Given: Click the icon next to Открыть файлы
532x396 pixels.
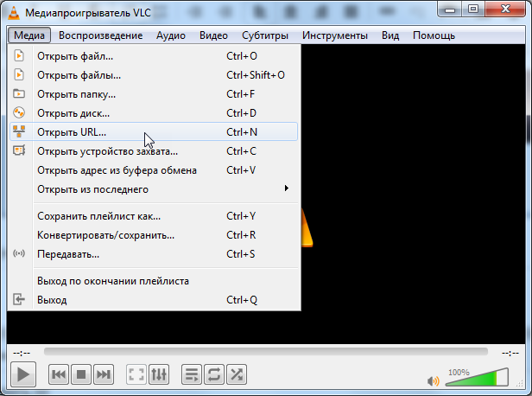Looking at the screenshot, I should pos(19,74).
